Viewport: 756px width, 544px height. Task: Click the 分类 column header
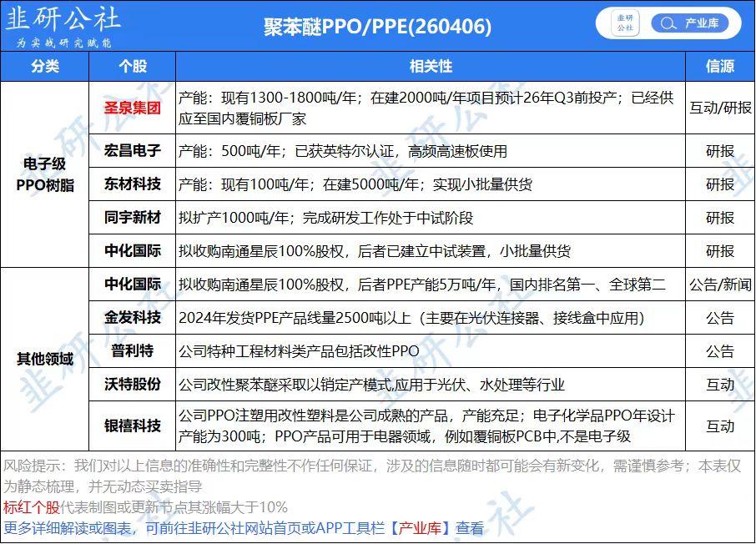tap(45, 67)
